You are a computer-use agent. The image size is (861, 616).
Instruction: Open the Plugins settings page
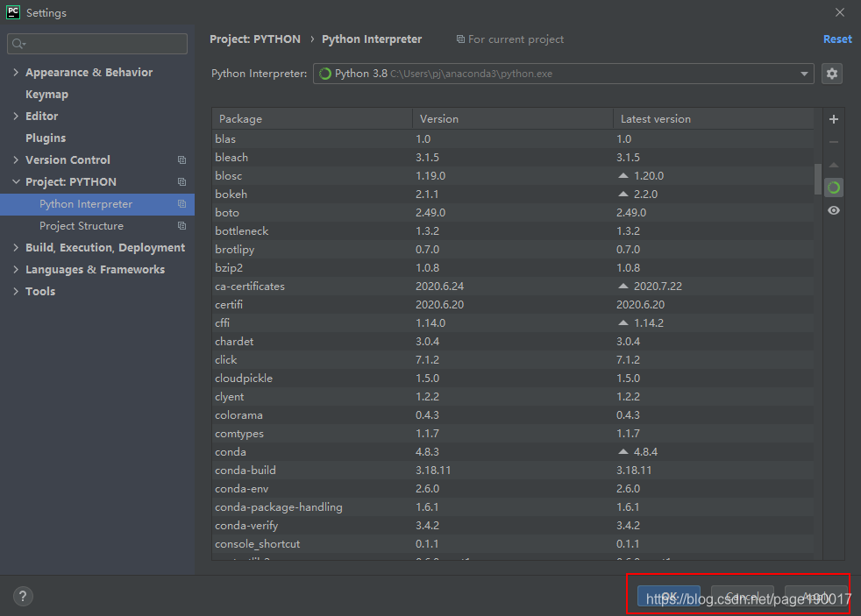coord(46,138)
